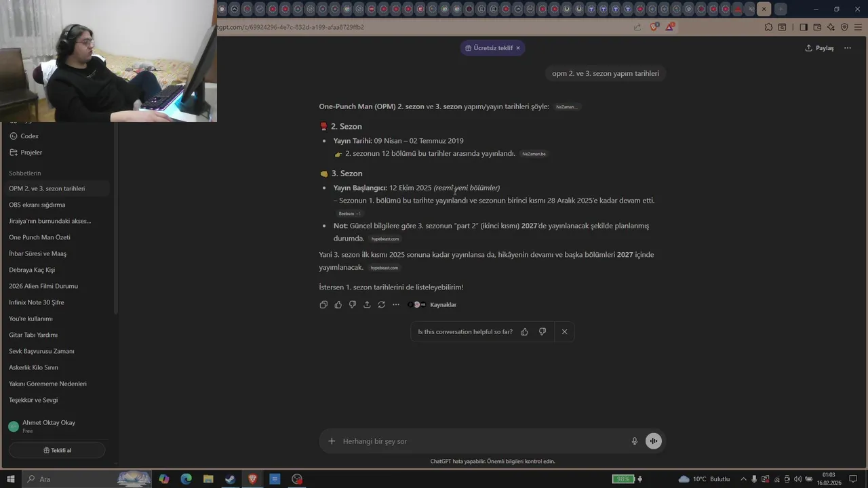This screenshot has width=868, height=488.
Task: Open NoZaman.be source citation chip
Action: pyautogui.click(x=534, y=154)
